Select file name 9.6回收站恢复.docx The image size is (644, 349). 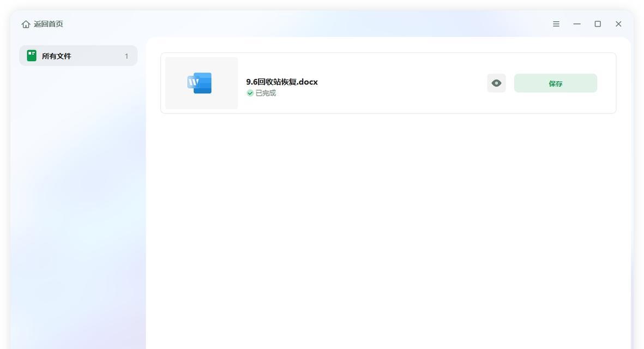282,82
